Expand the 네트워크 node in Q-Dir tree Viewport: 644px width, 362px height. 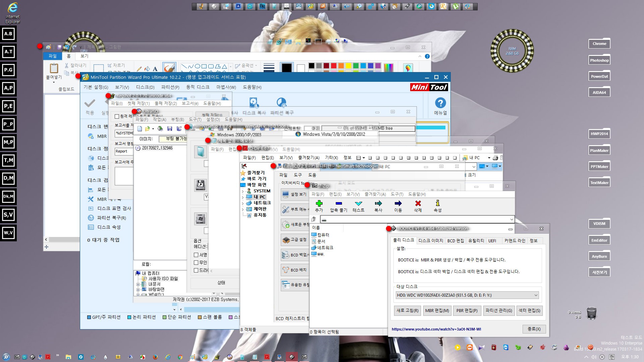point(243,203)
